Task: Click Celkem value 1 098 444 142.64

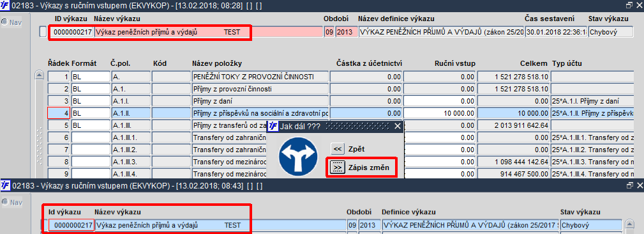Action: 513,161
